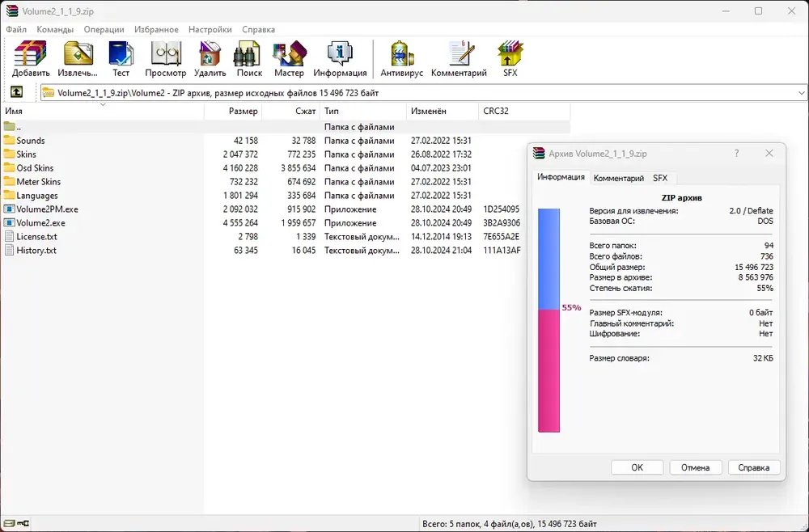The image size is (809, 532).
Task: Open the Поиск (Find) binoculars tool
Action: (248, 53)
